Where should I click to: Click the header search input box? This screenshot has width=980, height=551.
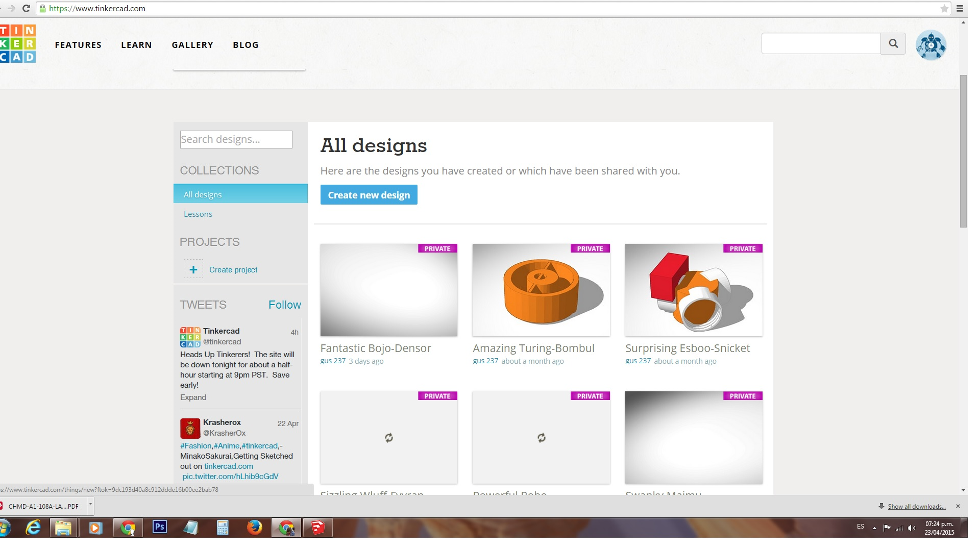tap(821, 43)
